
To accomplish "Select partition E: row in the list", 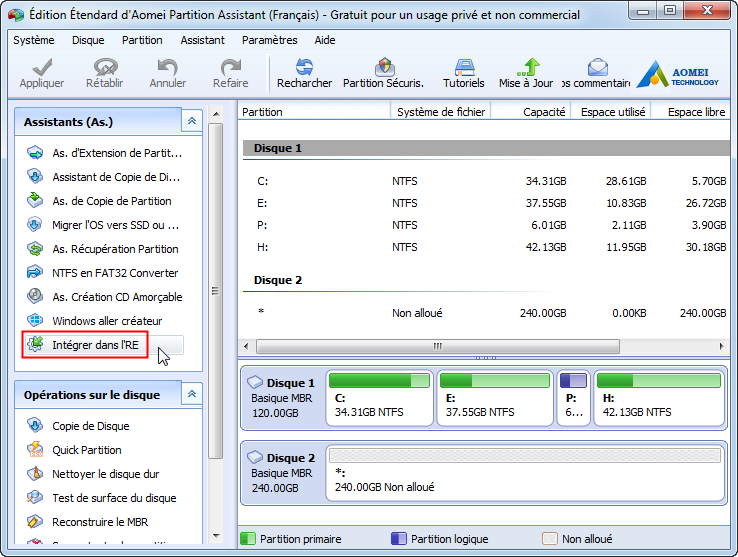I will (x=487, y=203).
